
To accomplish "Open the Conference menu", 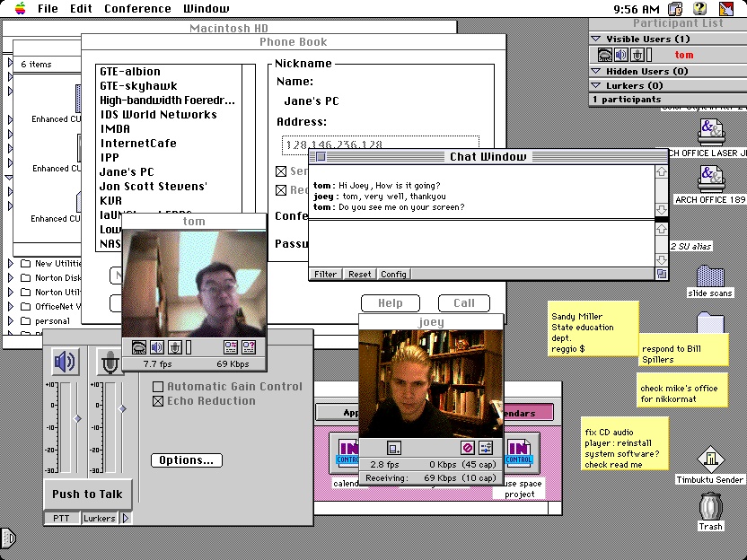I will tap(137, 8).
